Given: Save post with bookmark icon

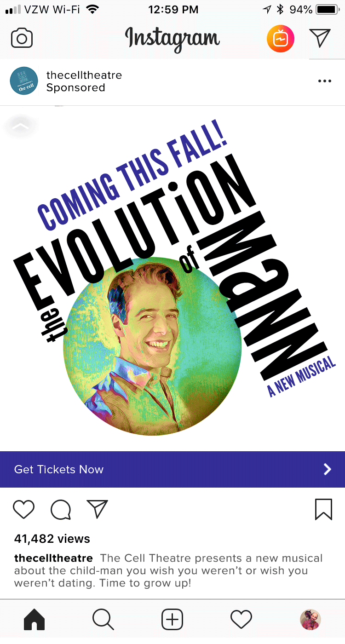Looking at the screenshot, I should (x=324, y=510).
